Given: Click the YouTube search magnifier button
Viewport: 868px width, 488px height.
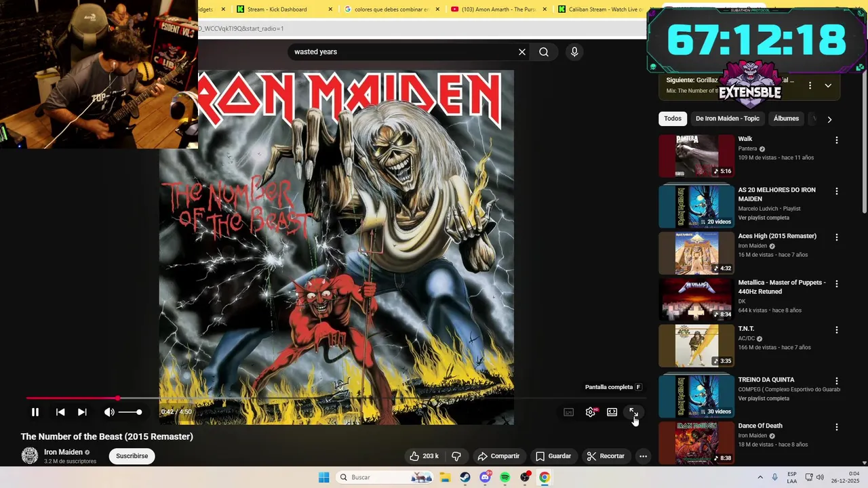Looking at the screenshot, I should pyautogui.click(x=544, y=52).
